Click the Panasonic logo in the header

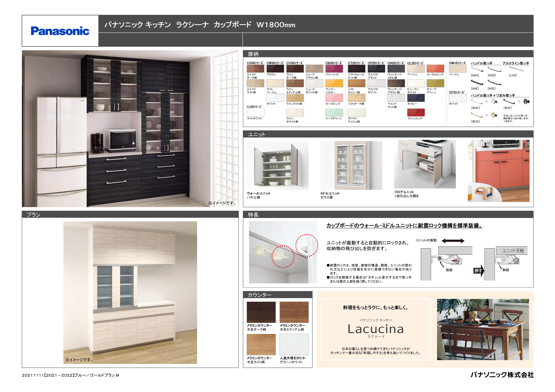pos(60,31)
